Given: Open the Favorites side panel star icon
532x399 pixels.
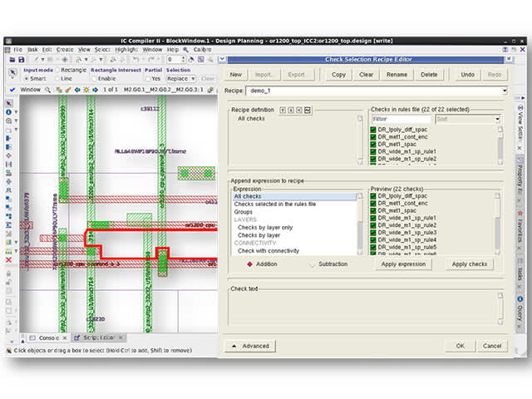Looking at the screenshot, I should 520,213.
